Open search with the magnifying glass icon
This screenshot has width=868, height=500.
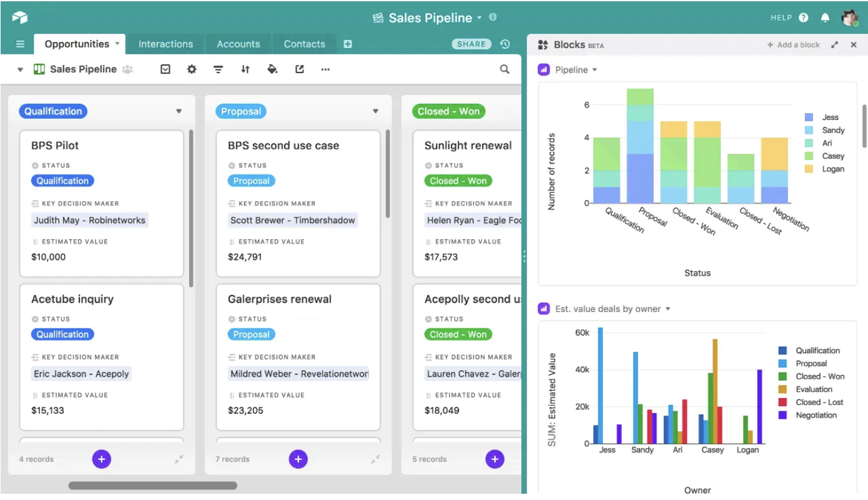(x=504, y=69)
